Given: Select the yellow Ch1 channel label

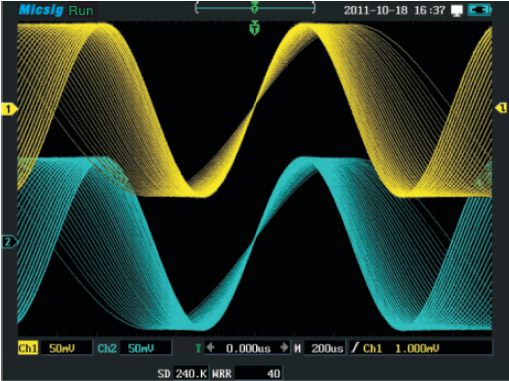Looking at the screenshot, I should click(28, 348).
